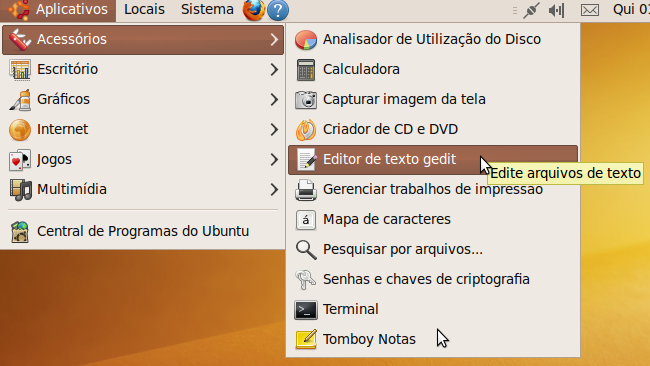The width and height of the screenshot is (650, 366).
Task: Select Escritório category label
Action: 68,69
